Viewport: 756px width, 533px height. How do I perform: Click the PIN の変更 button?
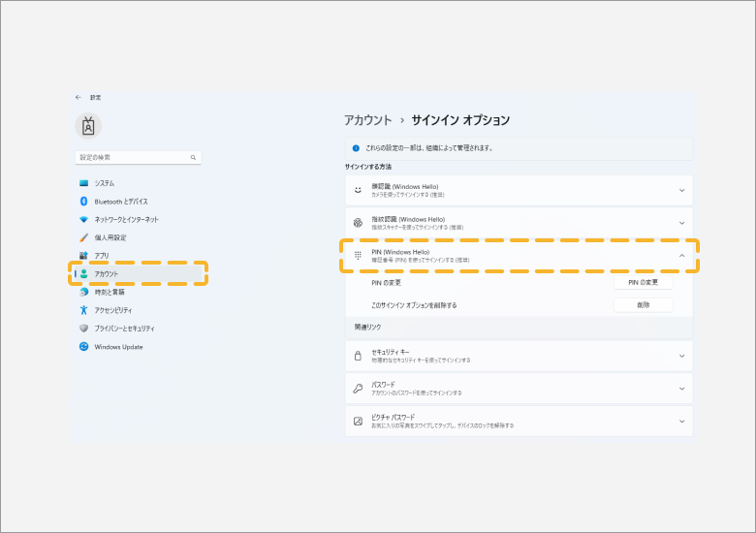[644, 282]
